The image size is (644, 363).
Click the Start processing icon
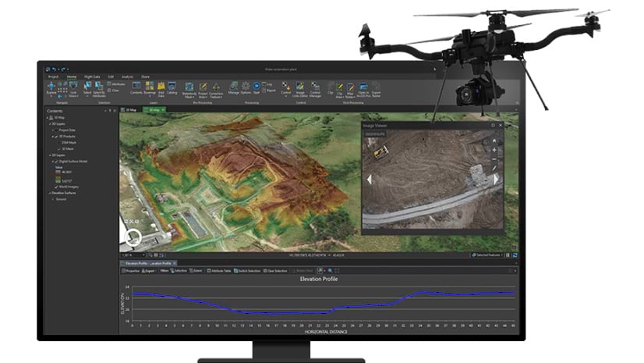click(x=257, y=87)
